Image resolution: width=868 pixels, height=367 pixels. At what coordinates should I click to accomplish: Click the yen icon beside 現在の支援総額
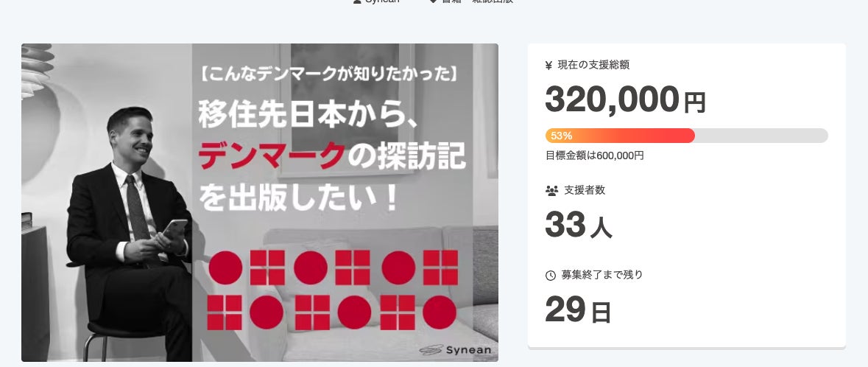(548, 66)
